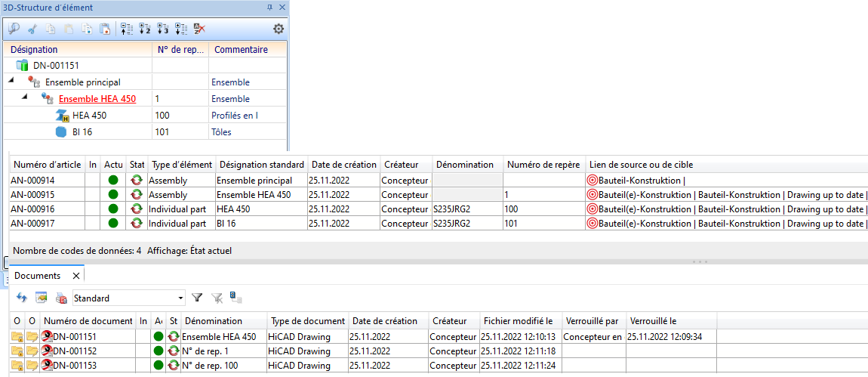
Task: Click the AN-000917 article number cell
Action: coord(47,223)
